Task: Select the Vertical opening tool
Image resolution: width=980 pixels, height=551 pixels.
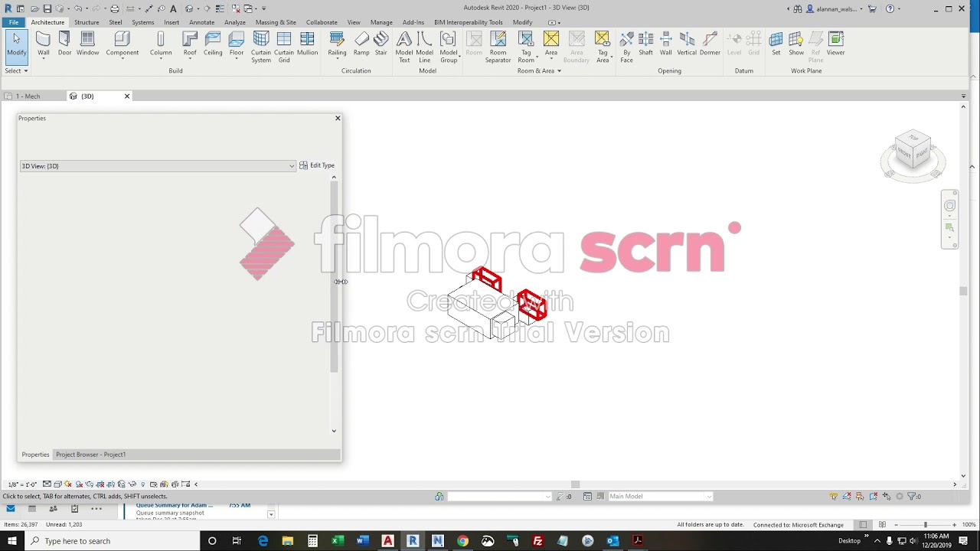Action: click(x=687, y=44)
